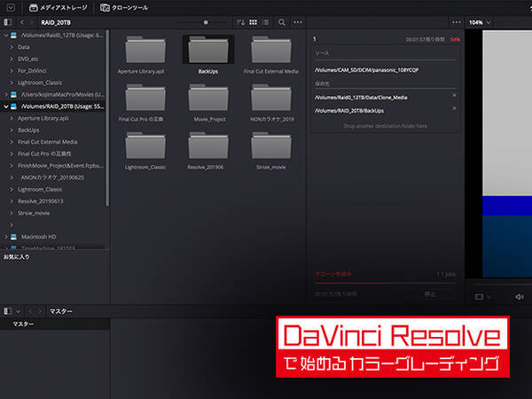Select Lightroom_Classic under Raid0_12TB
This screenshot has height=399, width=532.
point(40,82)
